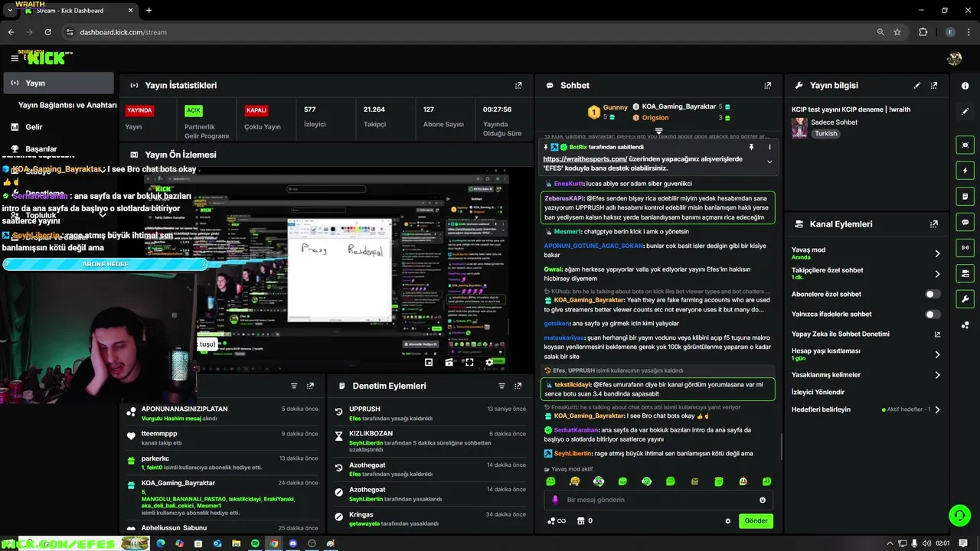Screen dimensions: 980x551
Task: Open the hamburger menu next to Kick logo
Action: 15,57
